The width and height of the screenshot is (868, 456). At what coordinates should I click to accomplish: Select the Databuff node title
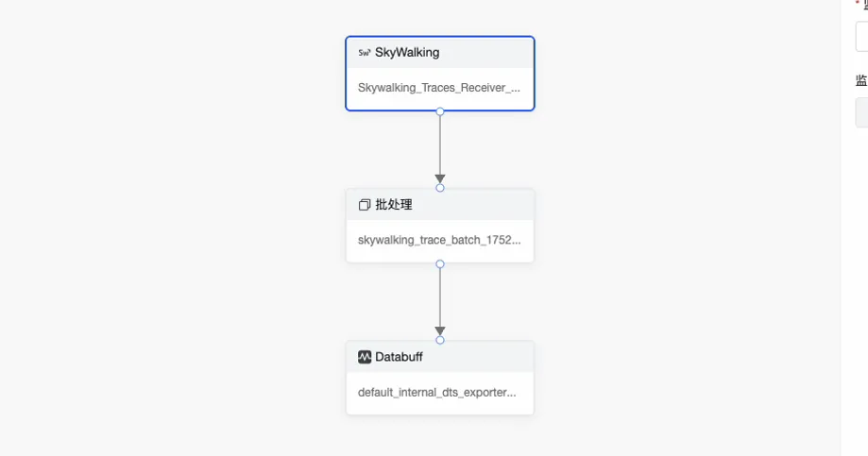(x=399, y=357)
